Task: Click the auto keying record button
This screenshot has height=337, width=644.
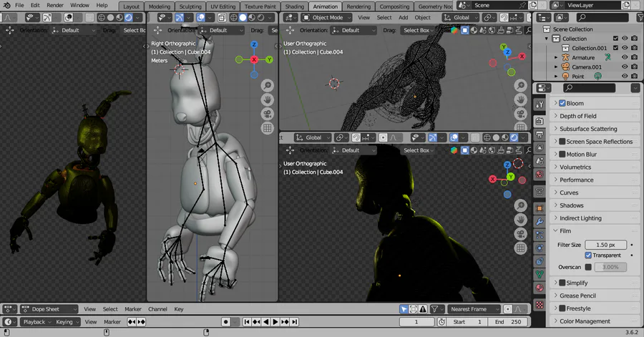Action: (x=225, y=322)
